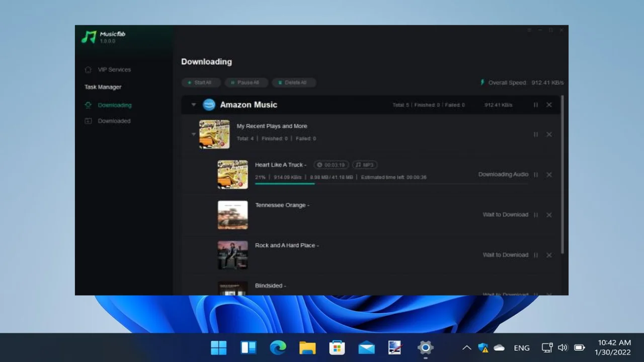The width and height of the screenshot is (644, 362).
Task: Click the Overall Speed lightning icon
Action: click(x=482, y=82)
